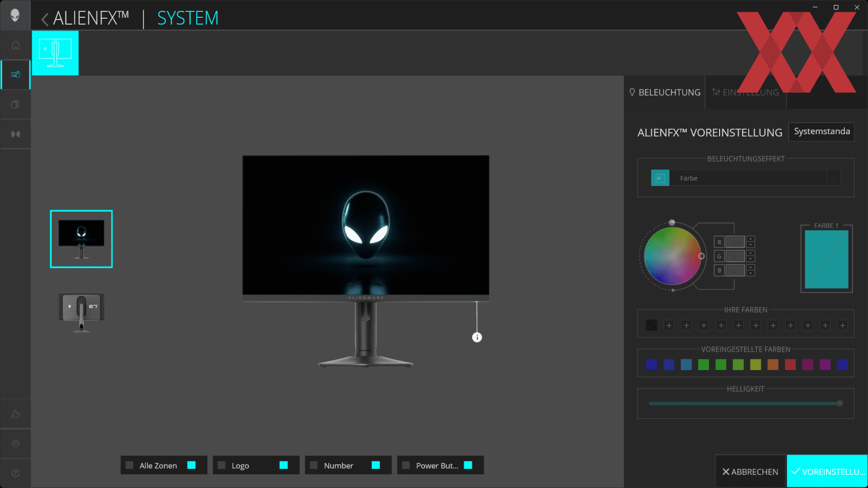Open settings gear in sidebar
The image size is (868, 488).
(x=15, y=444)
